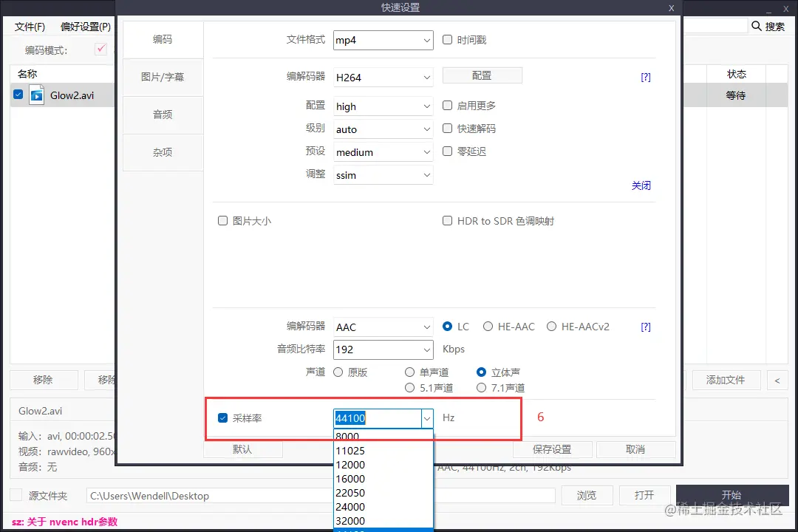Switch to the 杂项 tab
The width and height of the screenshot is (798, 532).
[163, 153]
